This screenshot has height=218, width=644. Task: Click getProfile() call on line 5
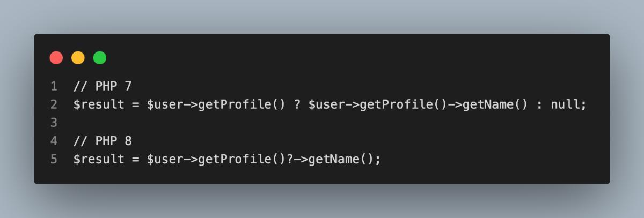[x=241, y=160]
